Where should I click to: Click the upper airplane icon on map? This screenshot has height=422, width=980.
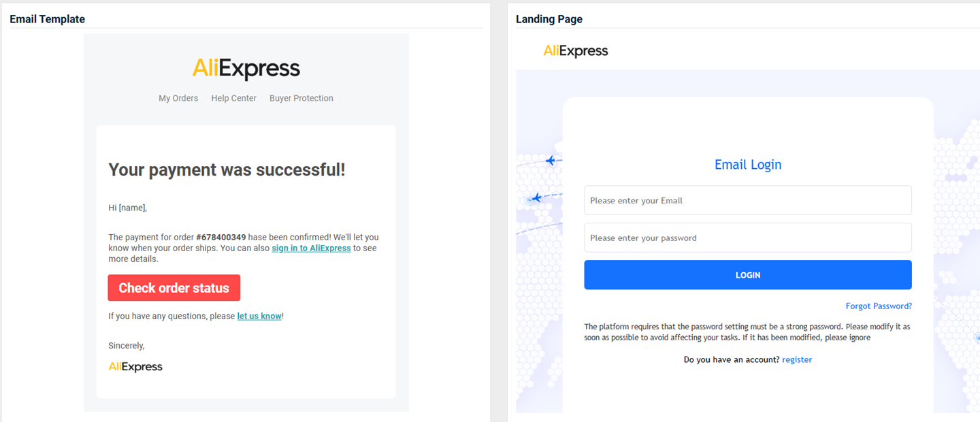(551, 161)
